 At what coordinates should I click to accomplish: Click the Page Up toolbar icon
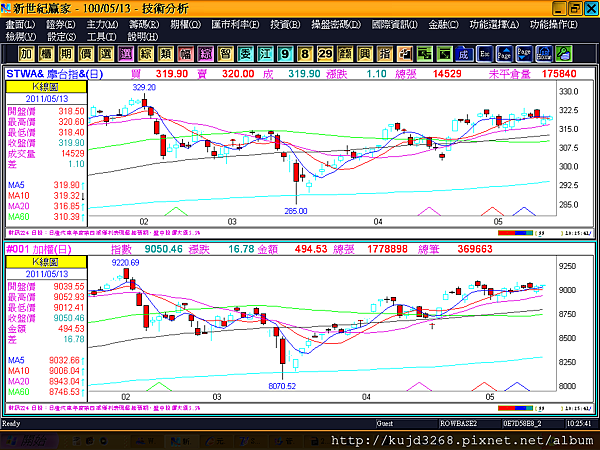(x=504, y=54)
